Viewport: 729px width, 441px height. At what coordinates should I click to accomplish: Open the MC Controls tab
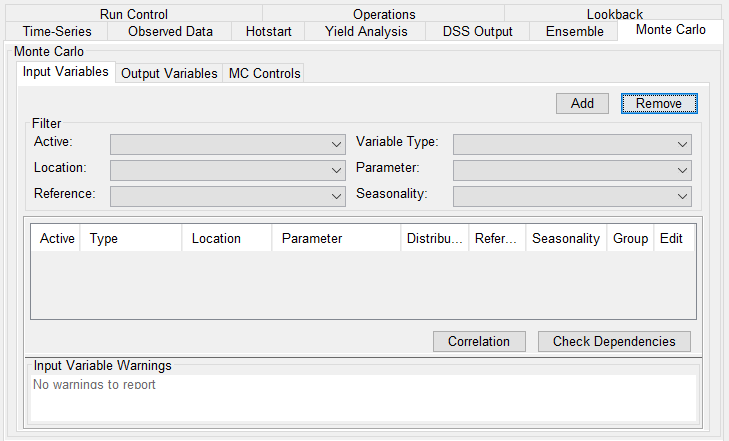coord(263,74)
